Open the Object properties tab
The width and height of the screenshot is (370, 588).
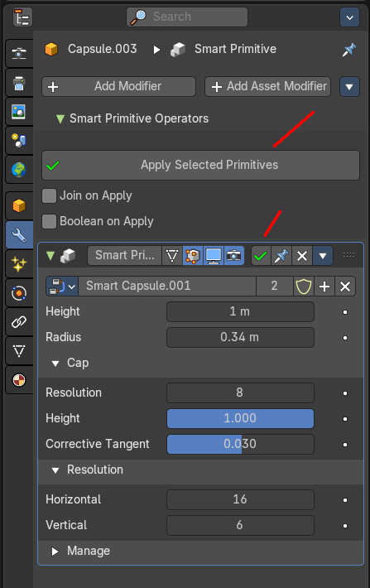[x=19, y=206]
